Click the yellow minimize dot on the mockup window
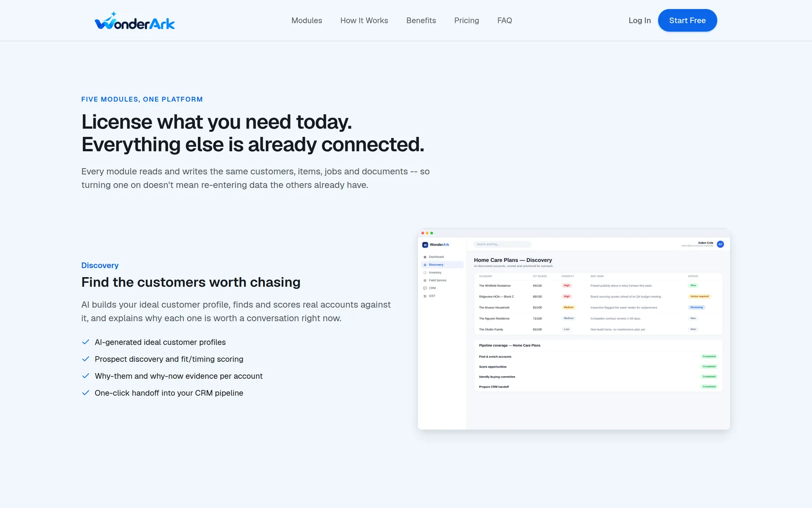The image size is (812, 508). click(427, 233)
